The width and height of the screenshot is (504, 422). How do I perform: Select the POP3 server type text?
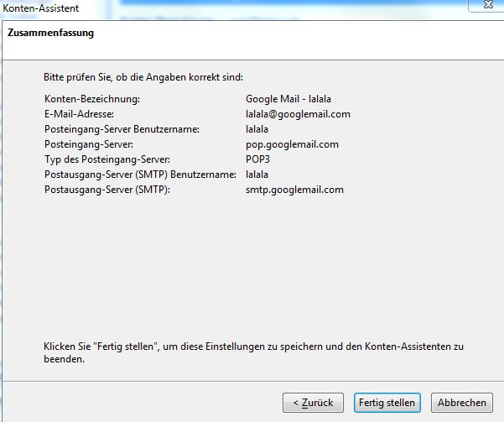(257, 159)
